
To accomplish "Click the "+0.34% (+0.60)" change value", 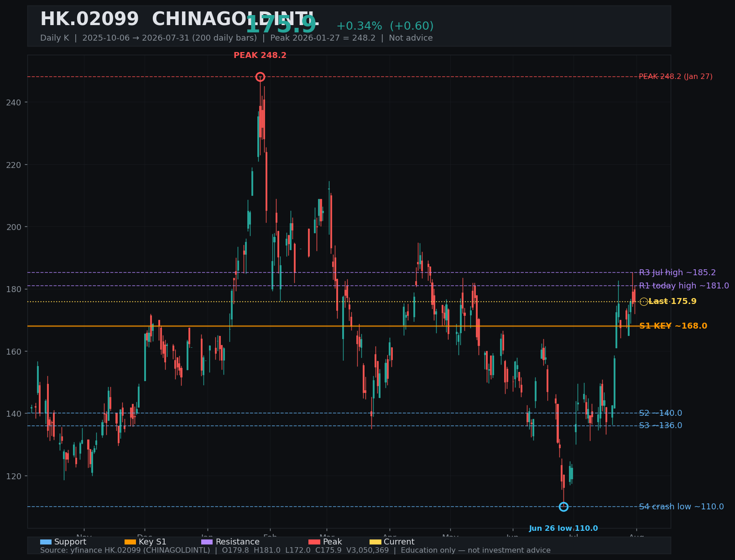I will (x=385, y=26).
